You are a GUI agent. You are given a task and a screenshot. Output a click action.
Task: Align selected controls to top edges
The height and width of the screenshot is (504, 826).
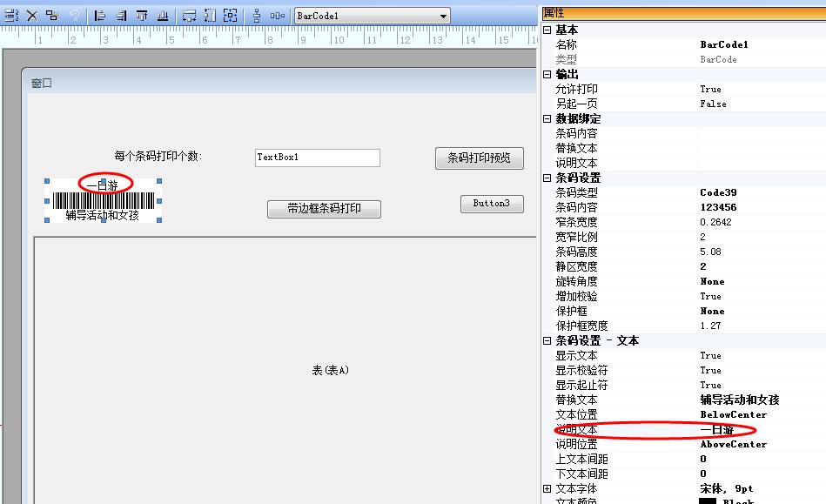142,16
